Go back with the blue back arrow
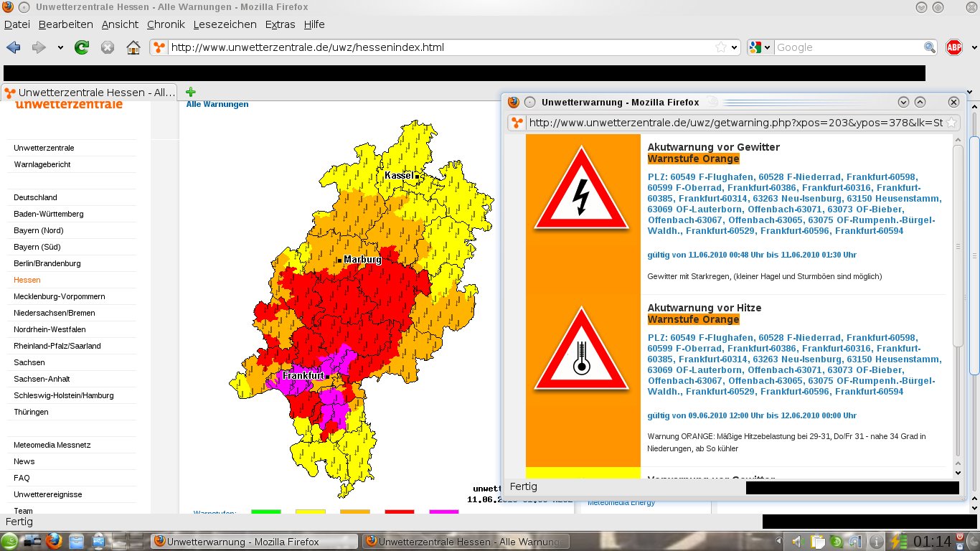 [13, 47]
